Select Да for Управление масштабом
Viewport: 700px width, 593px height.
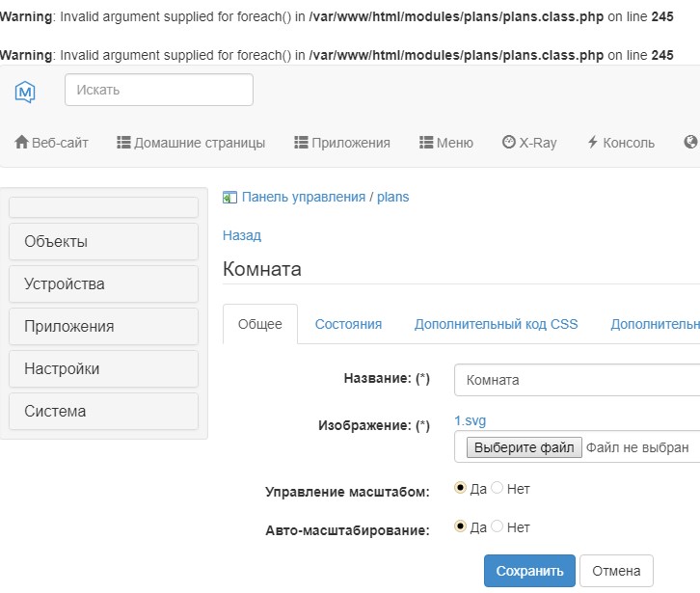tap(461, 488)
